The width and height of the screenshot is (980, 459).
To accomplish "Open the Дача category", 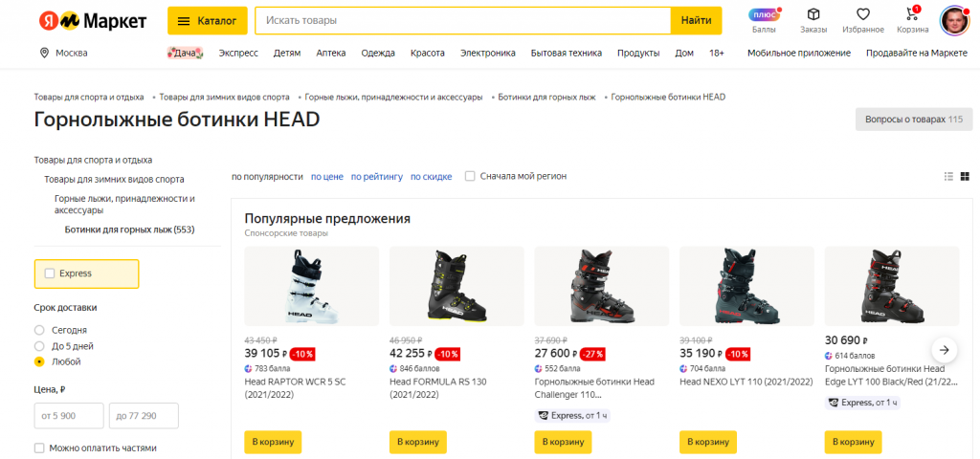I will coord(185,54).
